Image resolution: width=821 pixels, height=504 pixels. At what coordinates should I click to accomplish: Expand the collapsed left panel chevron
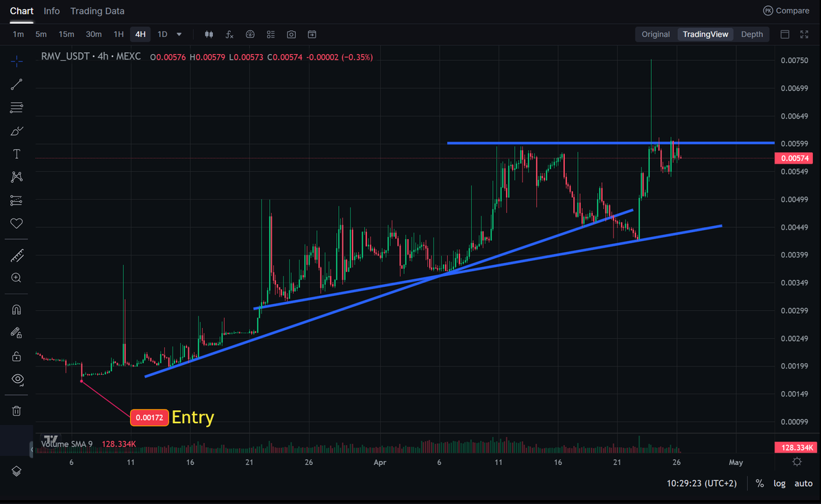pyautogui.click(x=31, y=450)
